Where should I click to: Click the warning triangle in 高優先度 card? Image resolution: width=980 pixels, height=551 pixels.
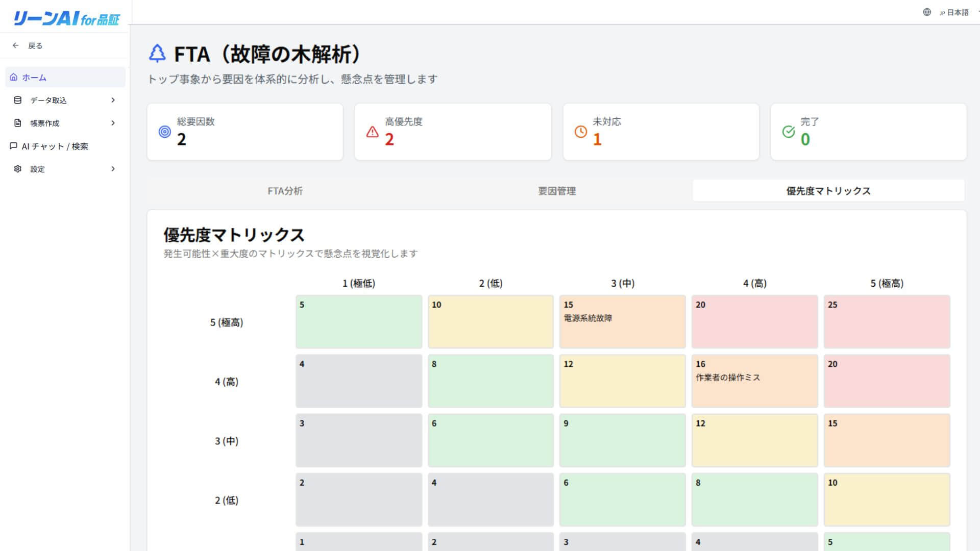coord(373,132)
